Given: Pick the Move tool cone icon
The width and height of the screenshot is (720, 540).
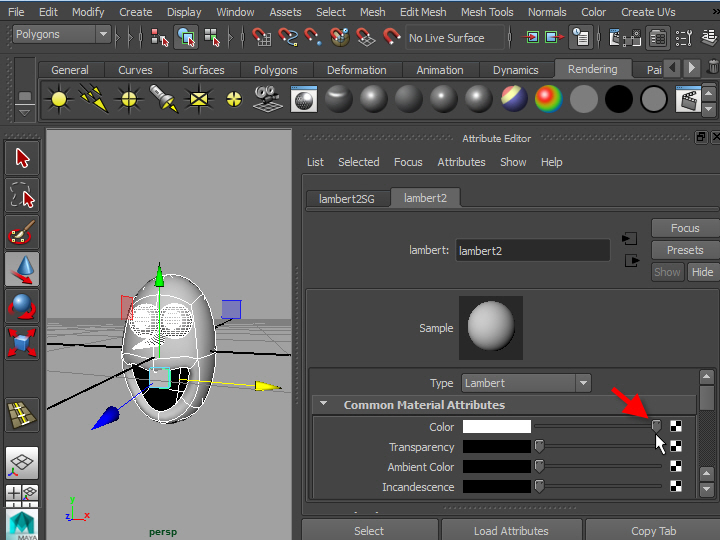Looking at the screenshot, I should 22,270.
